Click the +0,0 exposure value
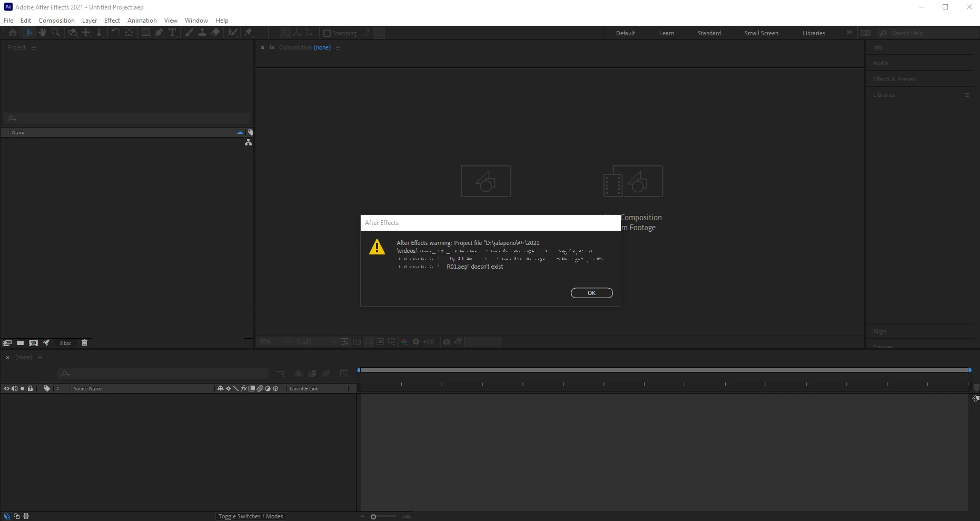This screenshot has height=521, width=980. [x=429, y=342]
